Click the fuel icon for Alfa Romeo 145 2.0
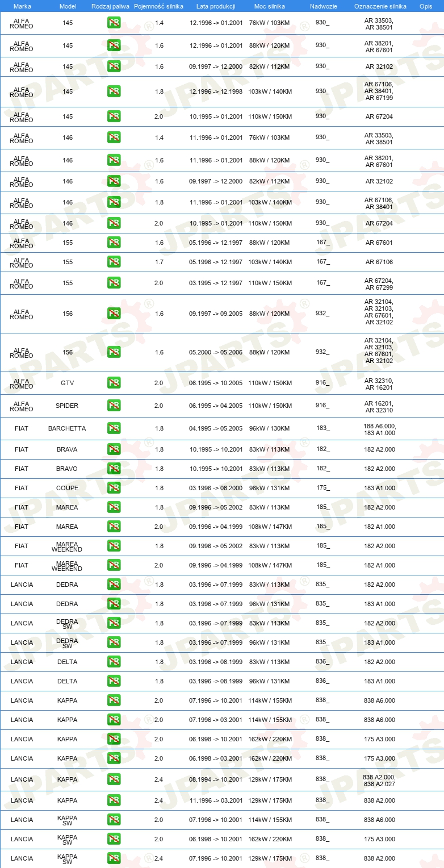Image resolution: width=444 pixels, height=868 pixels. (x=114, y=116)
